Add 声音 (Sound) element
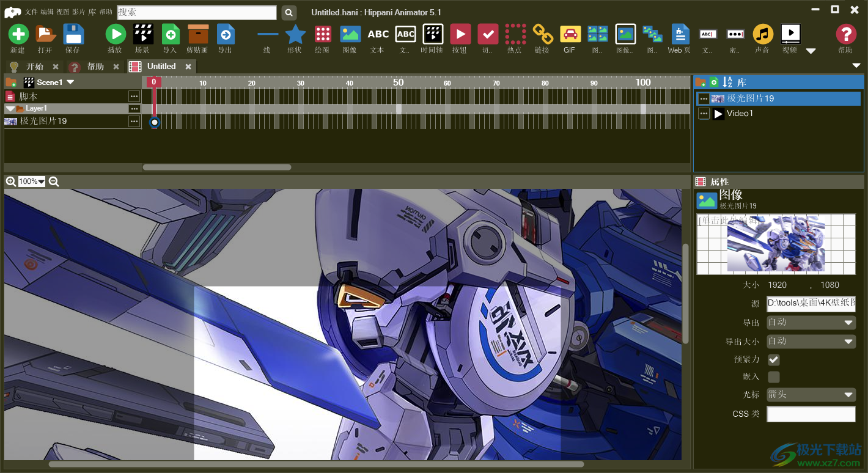The height and width of the screenshot is (473, 868). (763, 34)
